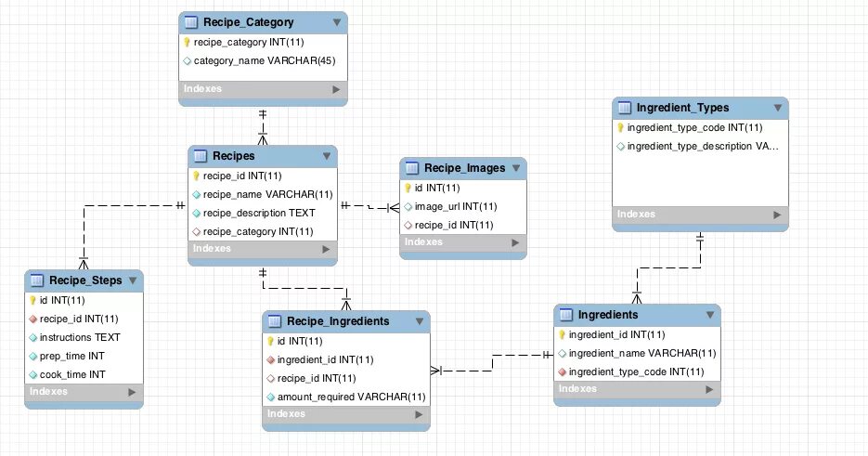868x456 pixels.
Task: Click relationship line between Recipes and Recipe_Images
Action: (369, 207)
